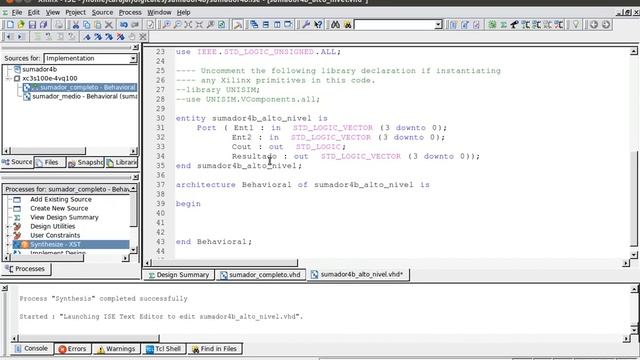The height and width of the screenshot is (360, 640).
Task: Click the cascade windows toolbar icon
Action: pos(254,25)
